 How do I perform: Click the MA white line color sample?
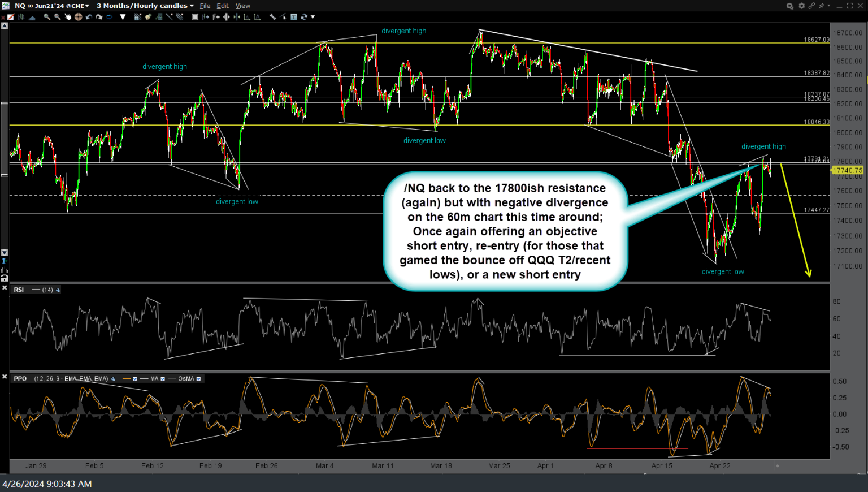click(x=144, y=378)
